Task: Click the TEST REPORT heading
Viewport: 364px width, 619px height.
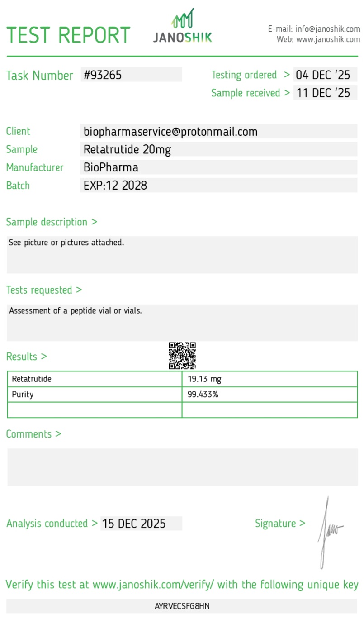Action: click(68, 35)
